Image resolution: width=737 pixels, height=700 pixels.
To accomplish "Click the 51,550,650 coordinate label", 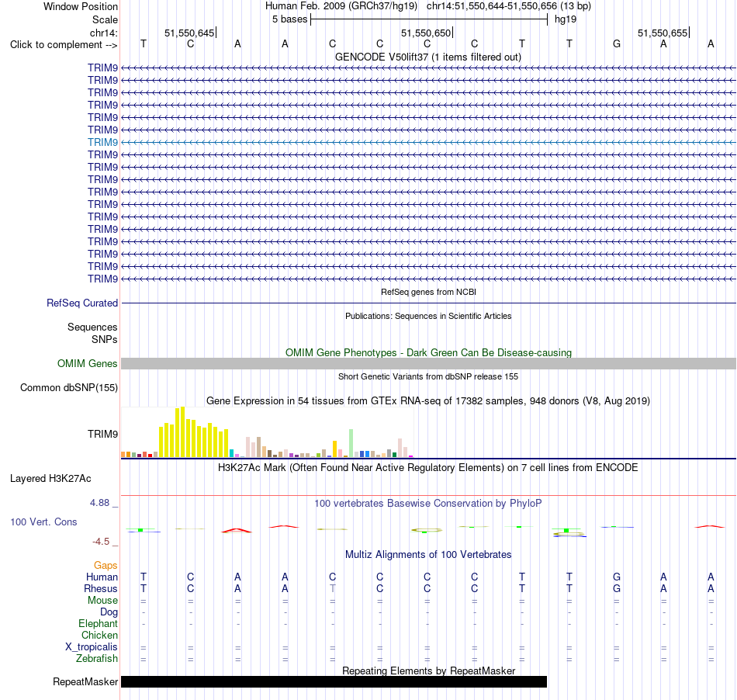I will 426,33.
